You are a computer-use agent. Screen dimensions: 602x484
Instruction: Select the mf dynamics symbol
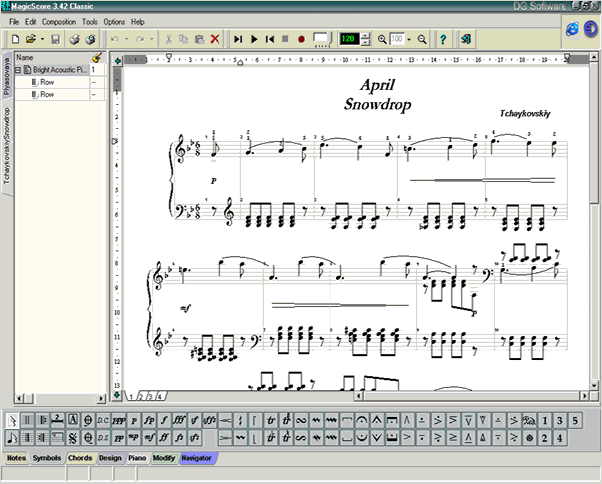149,438
